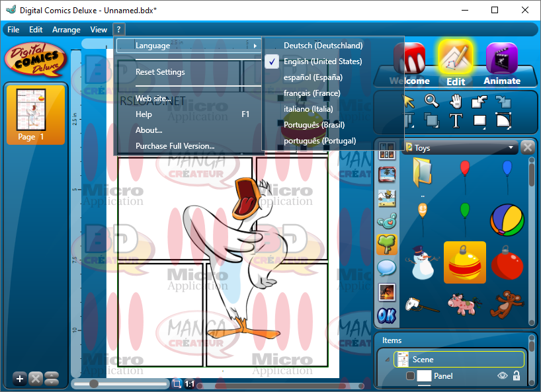
Task: Click the ? help menu
Action: pyautogui.click(x=118, y=30)
